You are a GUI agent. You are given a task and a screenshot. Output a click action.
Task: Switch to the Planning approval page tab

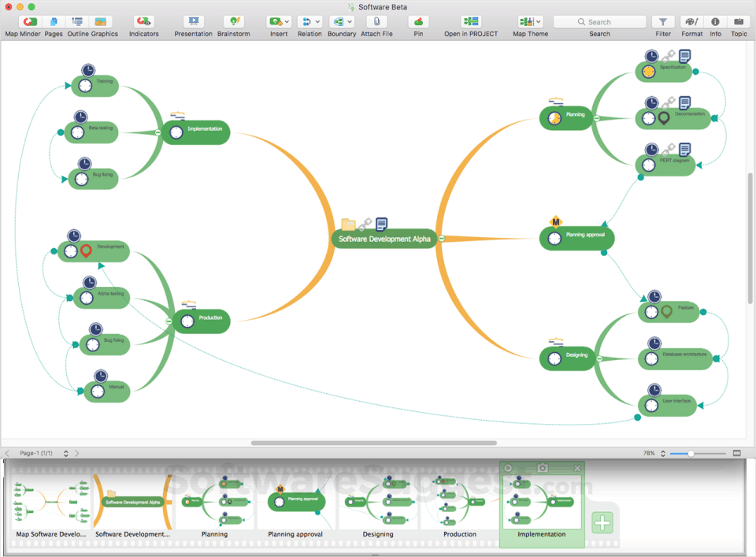[297, 500]
